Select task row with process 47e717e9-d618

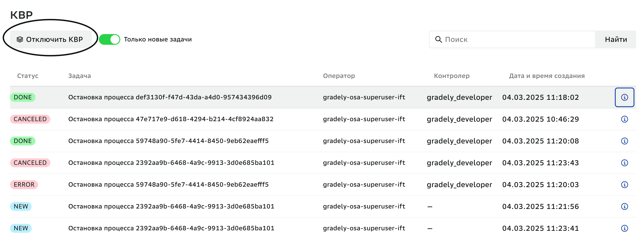coord(171,119)
